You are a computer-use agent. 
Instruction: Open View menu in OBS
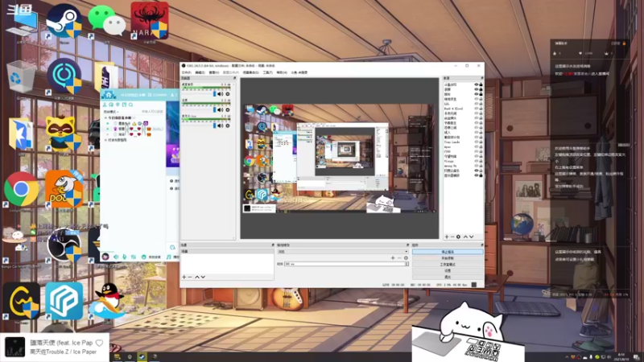[x=213, y=72]
